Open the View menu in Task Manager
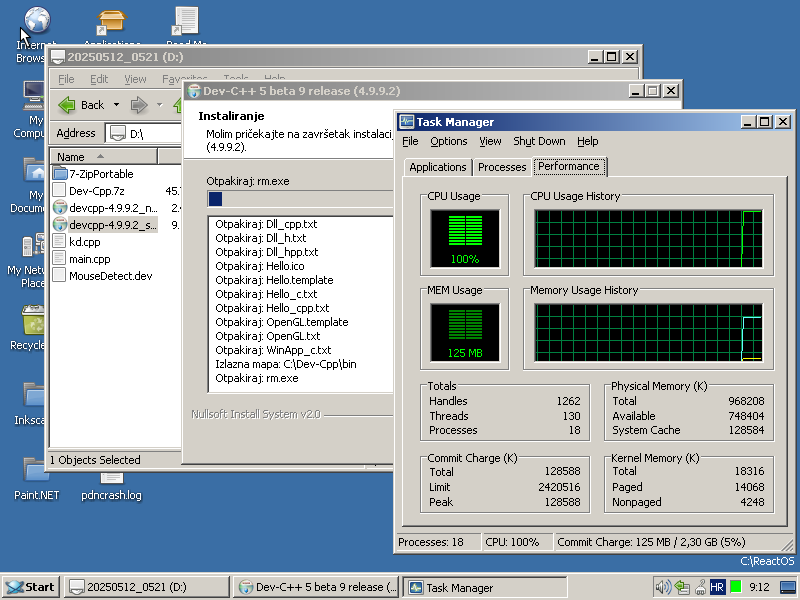This screenshot has width=800, height=600. tap(490, 141)
